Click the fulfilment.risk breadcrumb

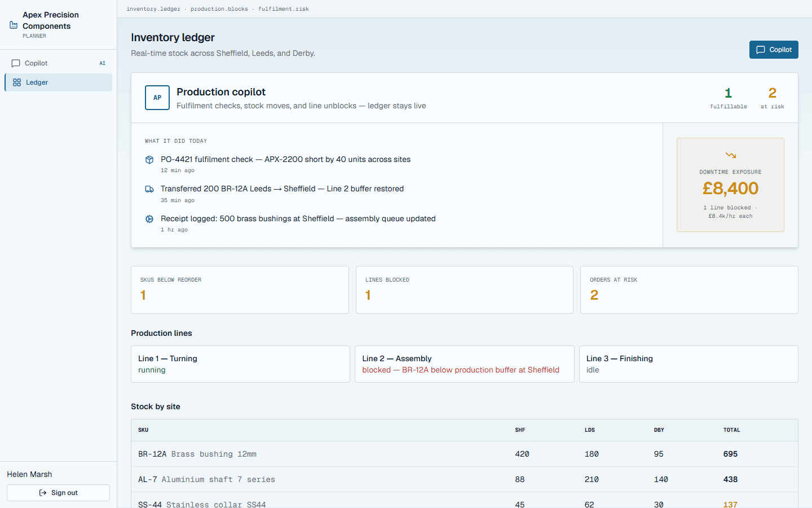click(x=284, y=9)
